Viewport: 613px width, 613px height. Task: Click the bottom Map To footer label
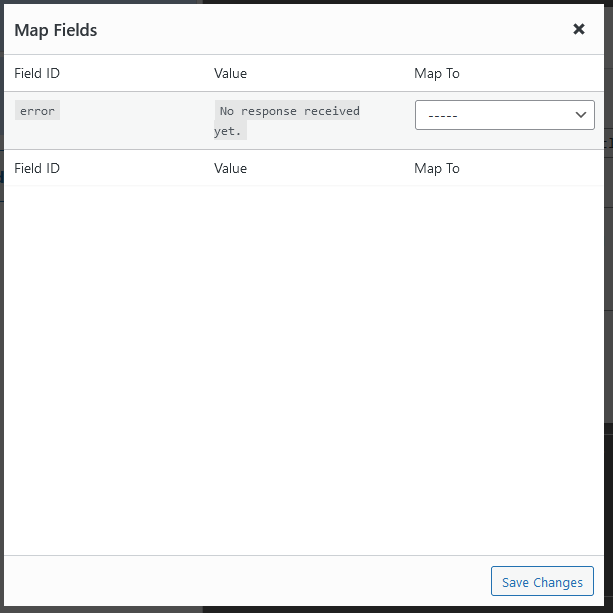[x=437, y=168]
